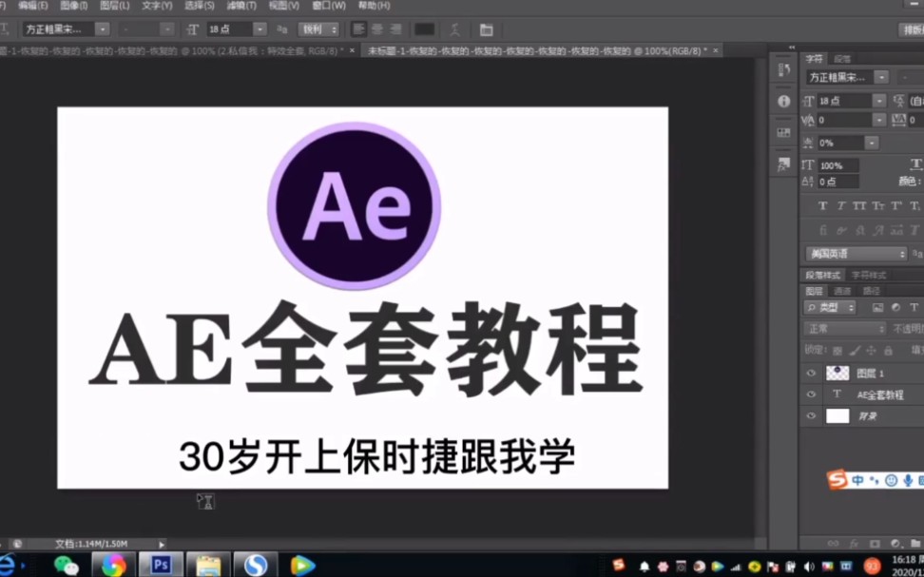Open the 正常 blend mode dropdown
Image resolution: width=924 pixels, height=577 pixels.
[x=841, y=327]
